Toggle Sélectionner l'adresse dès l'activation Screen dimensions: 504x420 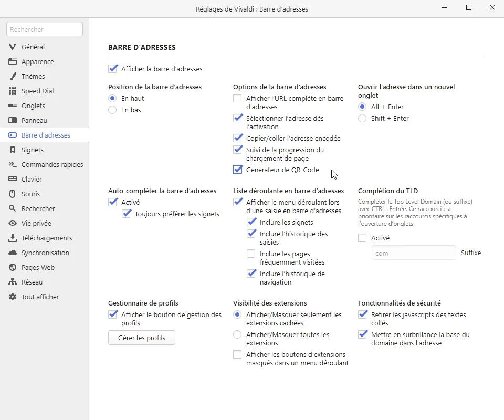237,118
